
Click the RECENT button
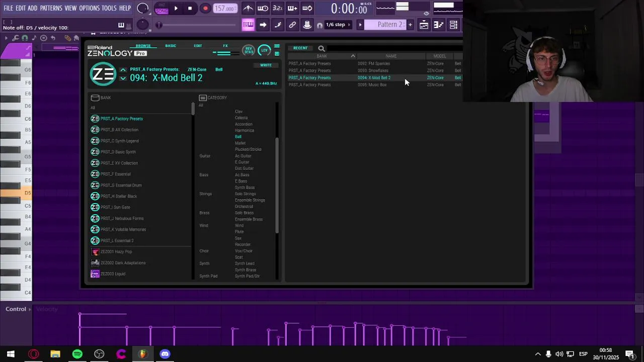pyautogui.click(x=300, y=48)
